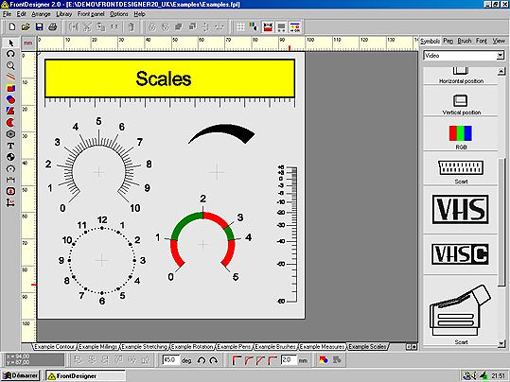The image size is (510, 382).
Task: Open the Front panel menu
Action: coord(91,14)
